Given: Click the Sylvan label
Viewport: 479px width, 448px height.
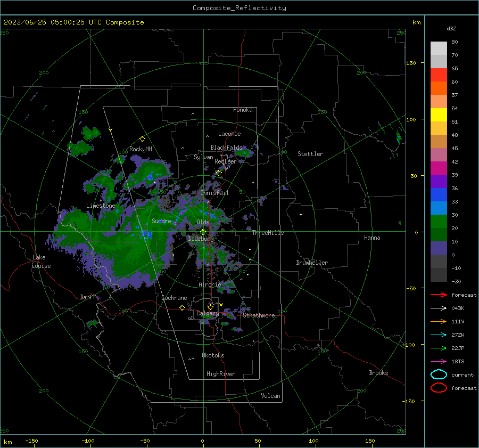Looking at the screenshot, I should [x=203, y=157].
